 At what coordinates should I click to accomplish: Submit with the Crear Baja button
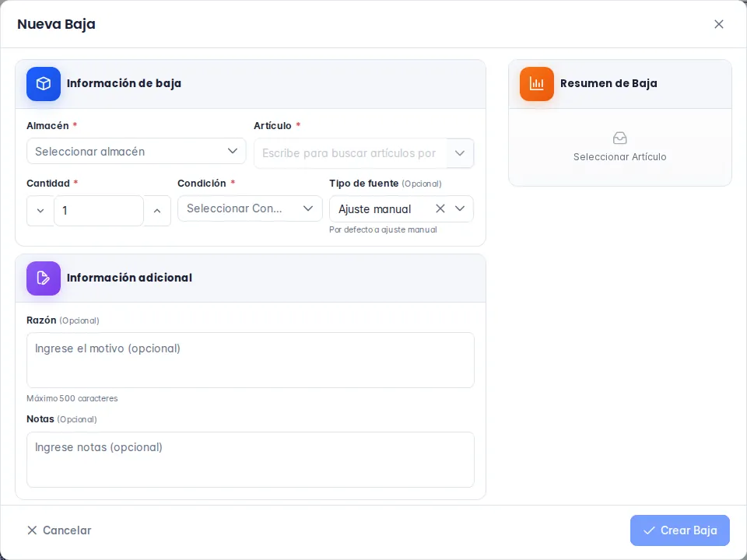pyautogui.click(x=680, y=530)
